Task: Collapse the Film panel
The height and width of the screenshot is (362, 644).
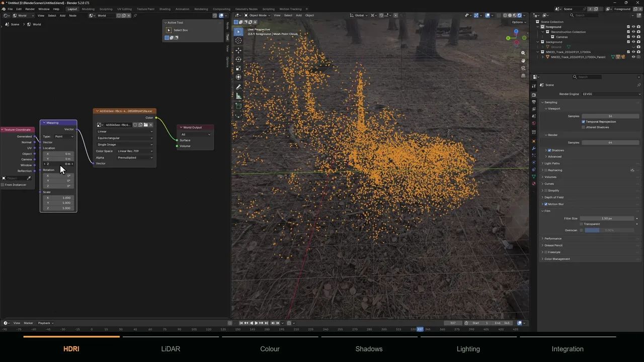Action: [546, 211]
